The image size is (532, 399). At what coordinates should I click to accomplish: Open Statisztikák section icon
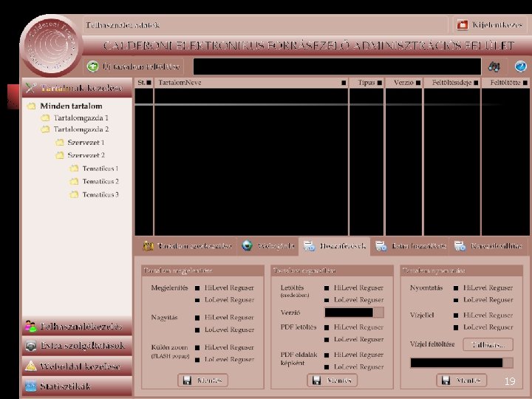click(30, 386)
